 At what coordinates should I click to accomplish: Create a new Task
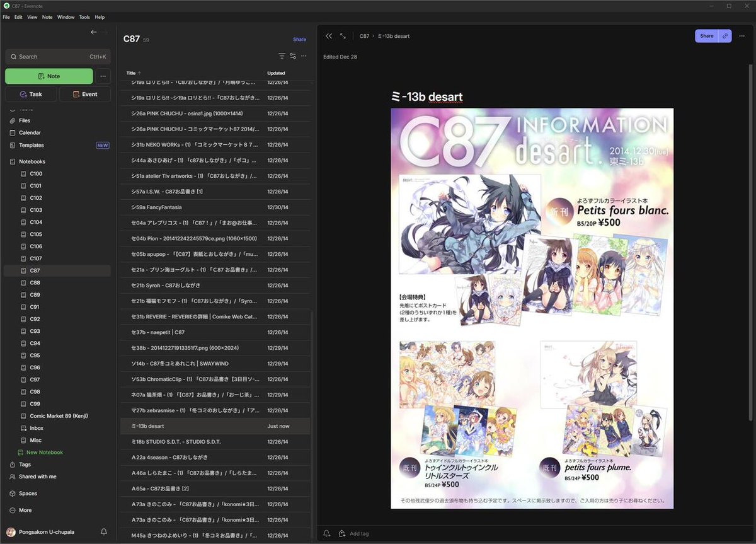(x=31, y=94)
